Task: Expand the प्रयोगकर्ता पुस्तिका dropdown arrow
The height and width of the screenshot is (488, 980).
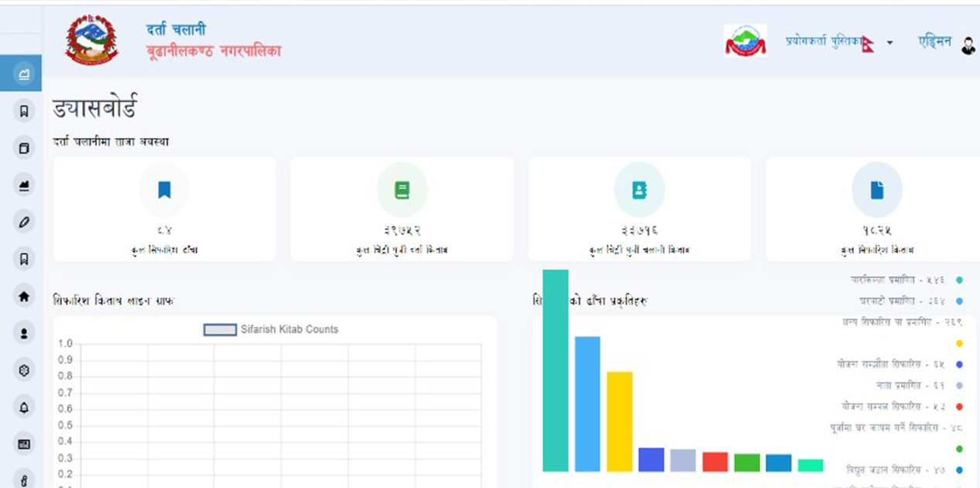Action: click(x=889, y=43)
